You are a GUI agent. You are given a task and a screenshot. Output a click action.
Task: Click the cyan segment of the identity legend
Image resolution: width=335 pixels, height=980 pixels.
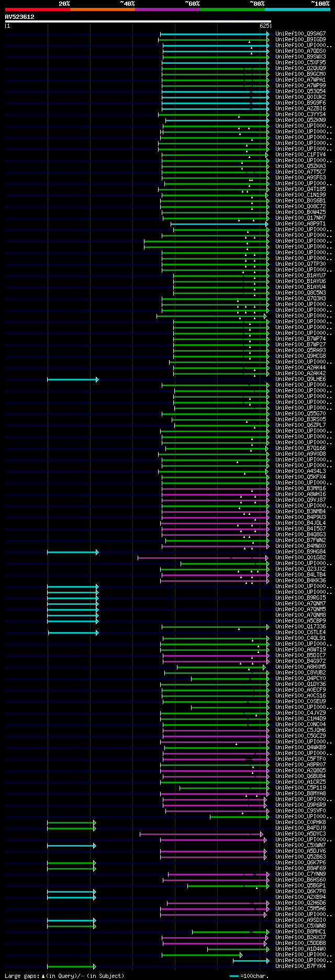[297, 9]
